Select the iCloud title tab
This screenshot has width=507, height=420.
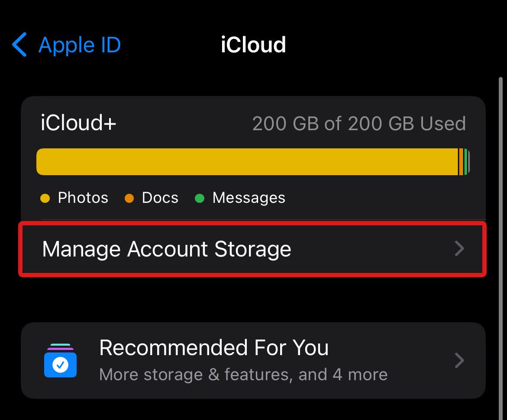click(254, 44)
